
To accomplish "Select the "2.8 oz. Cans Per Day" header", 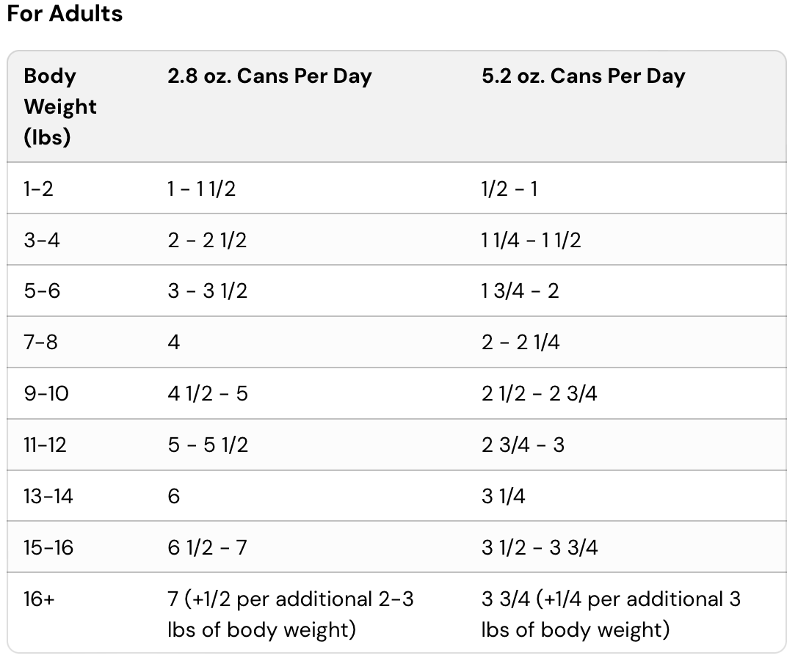I will (x=269, y=76).
